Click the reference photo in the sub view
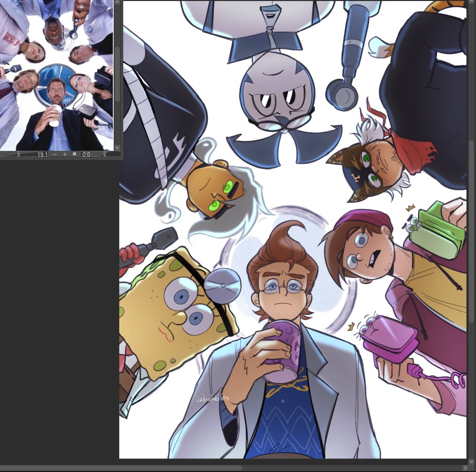 [57, 75]
